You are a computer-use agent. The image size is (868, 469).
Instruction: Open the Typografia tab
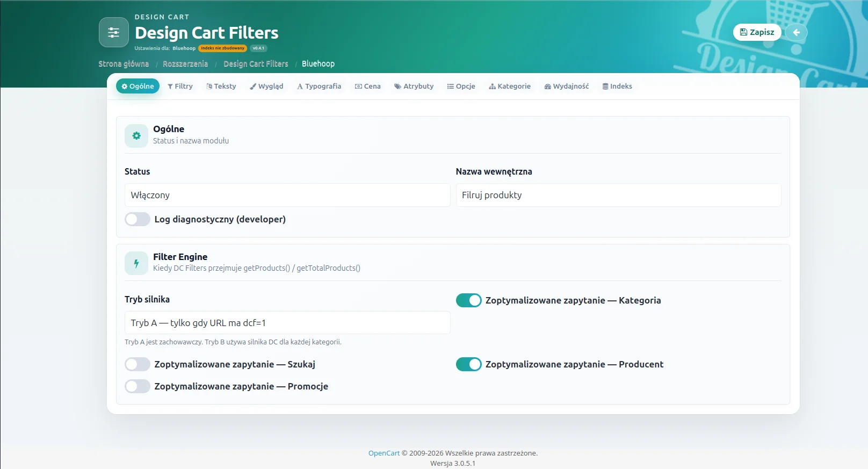(x=319, y=86)
